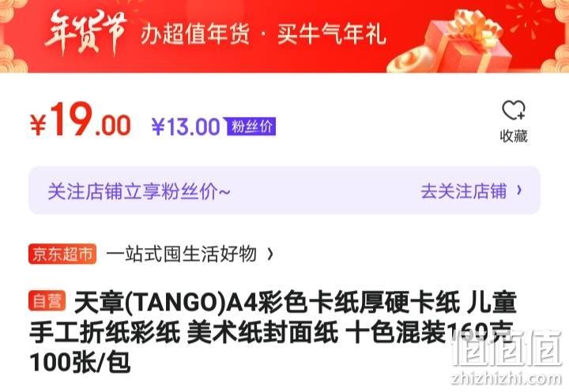Click the zhizhizhi.com watermark
This screenshot has height=392, width=569.
(507, 379)
